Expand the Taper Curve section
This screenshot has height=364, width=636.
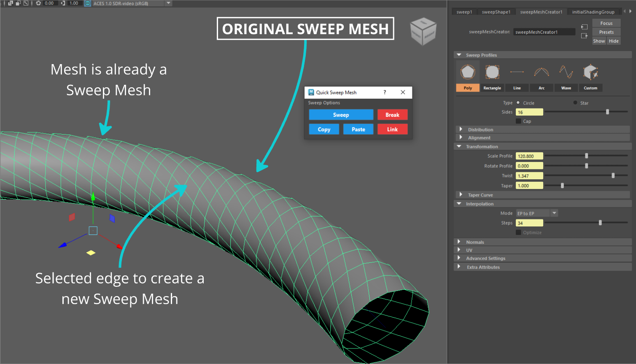point(461,195)
